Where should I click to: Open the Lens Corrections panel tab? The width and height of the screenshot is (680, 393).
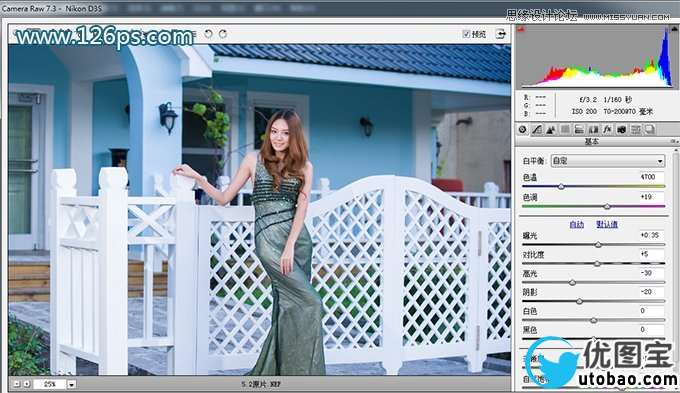tap(593, 129)
